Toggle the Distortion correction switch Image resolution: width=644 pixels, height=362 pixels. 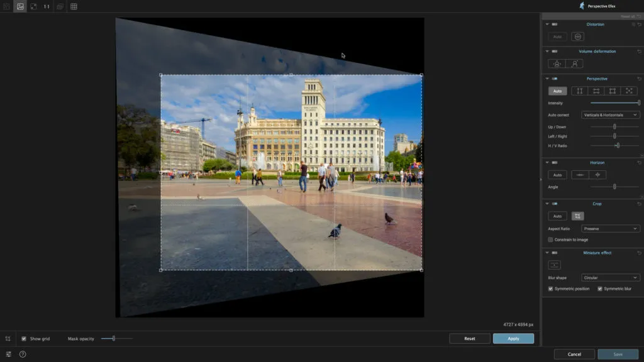pyautogui.click(x=555, y=25)
